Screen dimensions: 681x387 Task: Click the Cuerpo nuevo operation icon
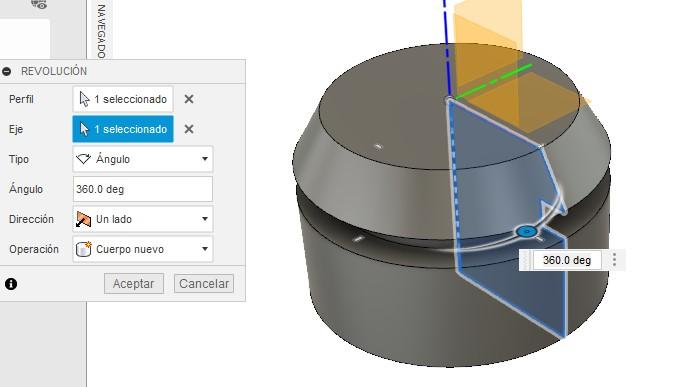coord(83,249)
